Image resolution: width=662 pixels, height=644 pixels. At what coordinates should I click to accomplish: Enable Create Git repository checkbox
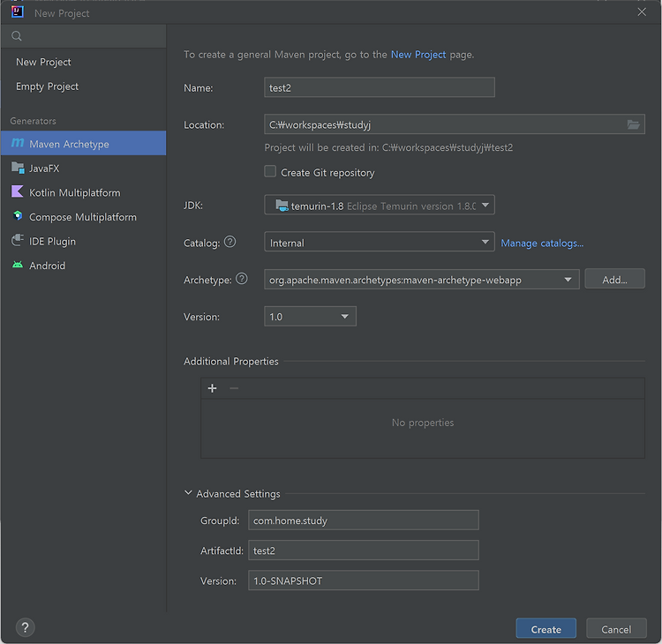[270, 171]
